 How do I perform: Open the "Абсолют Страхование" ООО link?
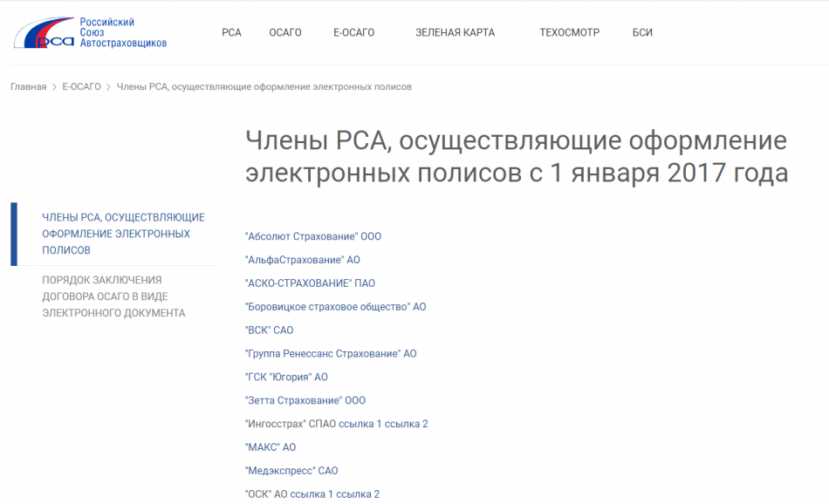coord(313,236)
